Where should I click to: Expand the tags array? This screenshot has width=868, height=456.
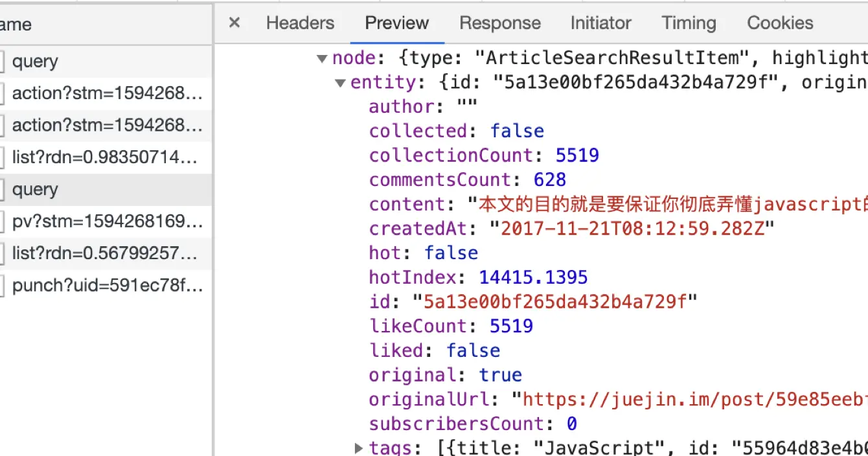click(x=359, y=448)
